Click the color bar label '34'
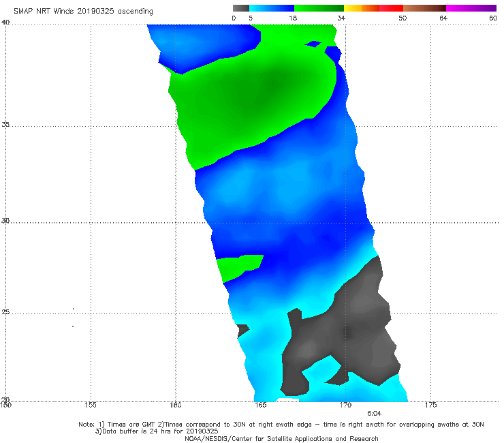Image resolution: width=504 pixels, height=443 pixels. (x=341, y=18)
